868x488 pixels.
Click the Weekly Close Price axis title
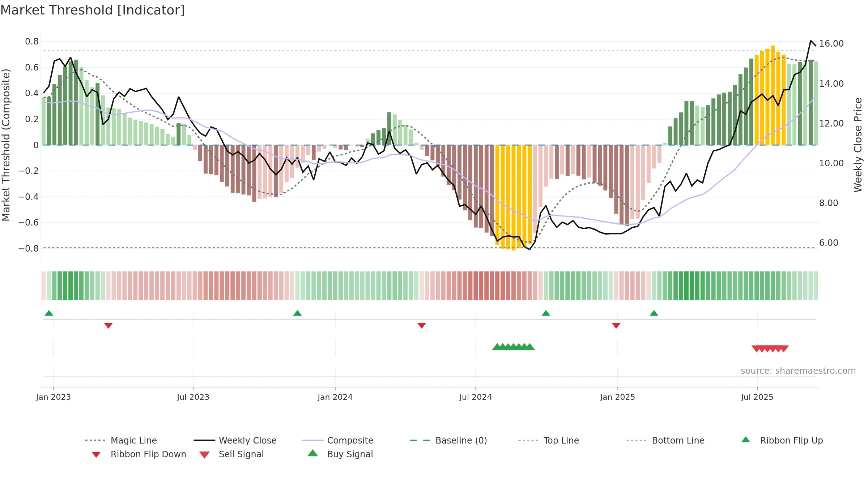pyautogui.click(x=858, y=145)
